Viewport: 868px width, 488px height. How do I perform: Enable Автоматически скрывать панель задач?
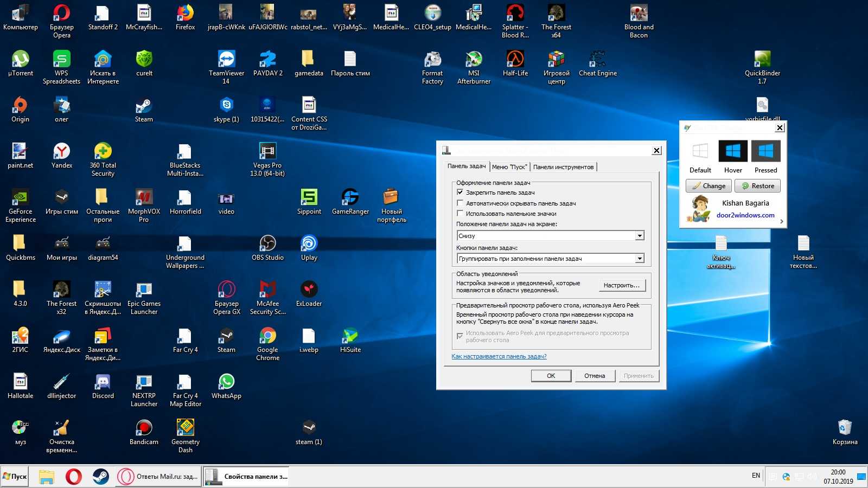click(x=460, y=203)
